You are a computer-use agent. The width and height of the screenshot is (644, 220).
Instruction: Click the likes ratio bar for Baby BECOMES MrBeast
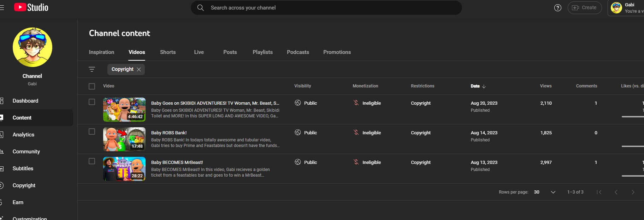pos(633,176)
